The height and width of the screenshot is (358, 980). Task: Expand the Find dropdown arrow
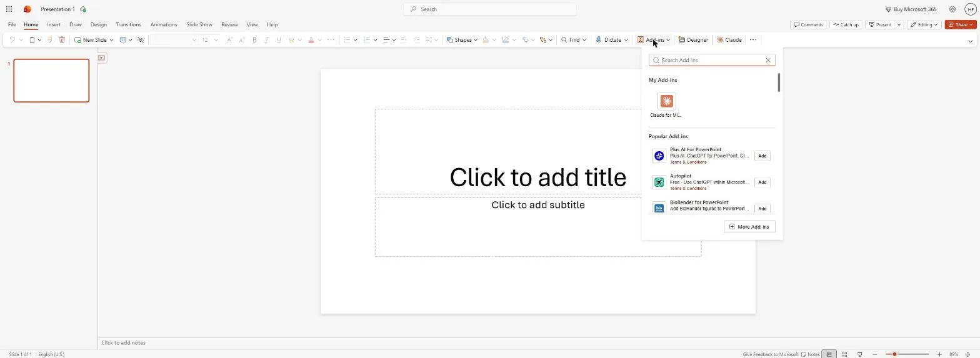pos(584,40)
